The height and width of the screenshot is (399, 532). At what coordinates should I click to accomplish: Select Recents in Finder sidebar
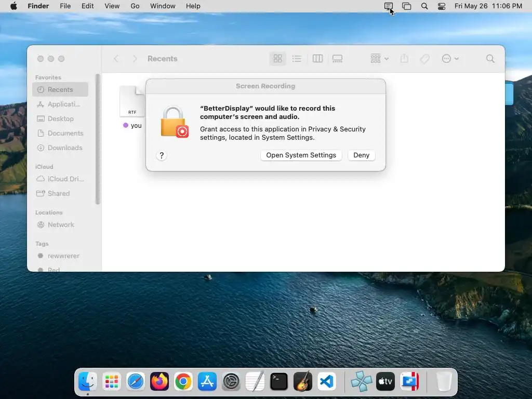tap(60, 89)
